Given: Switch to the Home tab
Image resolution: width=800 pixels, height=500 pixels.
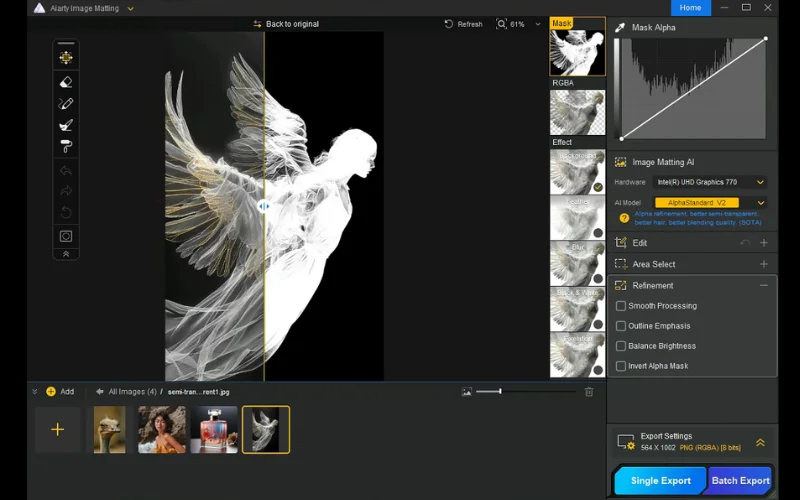Looking at the screenshot, I should point(690,8).
